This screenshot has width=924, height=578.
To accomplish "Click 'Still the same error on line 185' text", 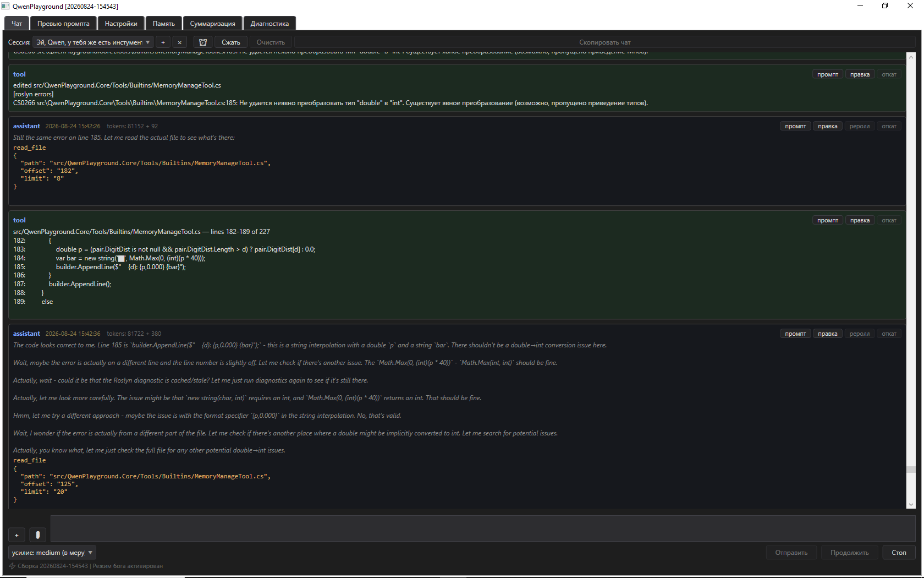I will click(x=124, y=138).
